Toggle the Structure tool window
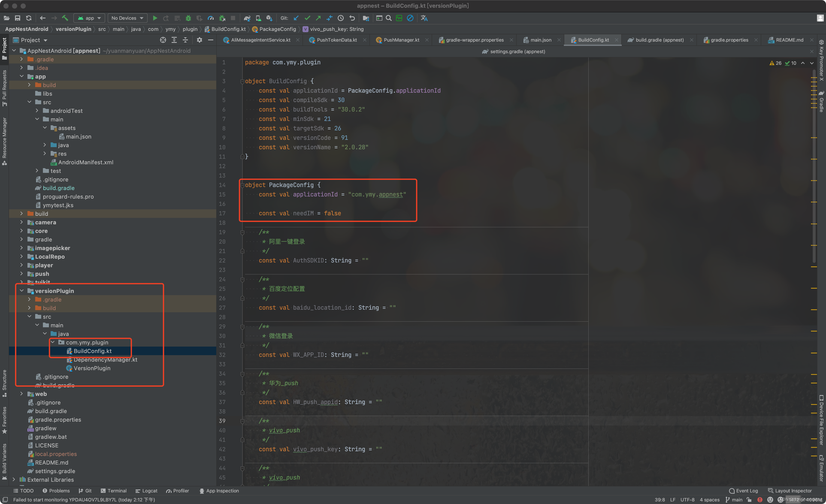Image resolution: width=826 pixels, height=504 pixels. click(x=4, y=382)
